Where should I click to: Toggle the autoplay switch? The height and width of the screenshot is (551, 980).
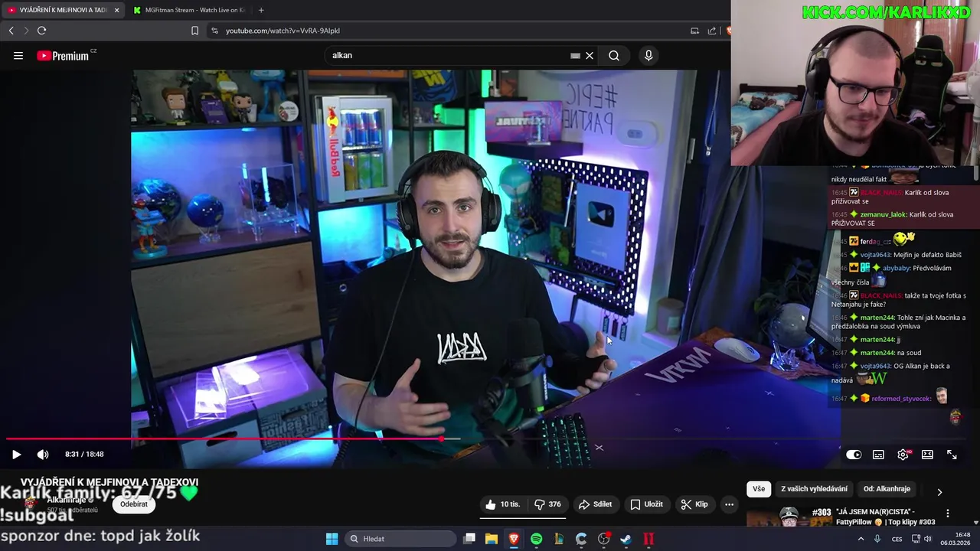click(854, 455)
